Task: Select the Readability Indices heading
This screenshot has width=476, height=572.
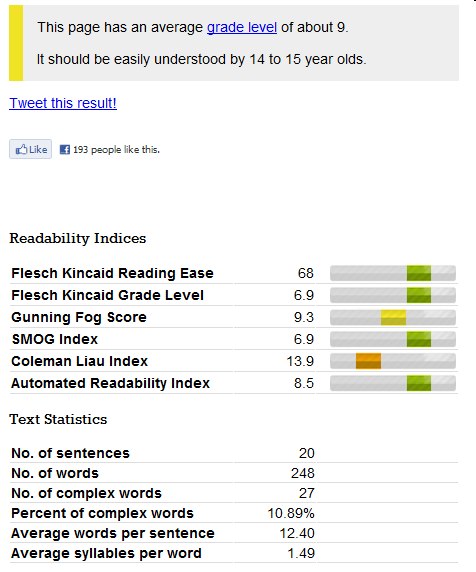Action: pos(78,238)
